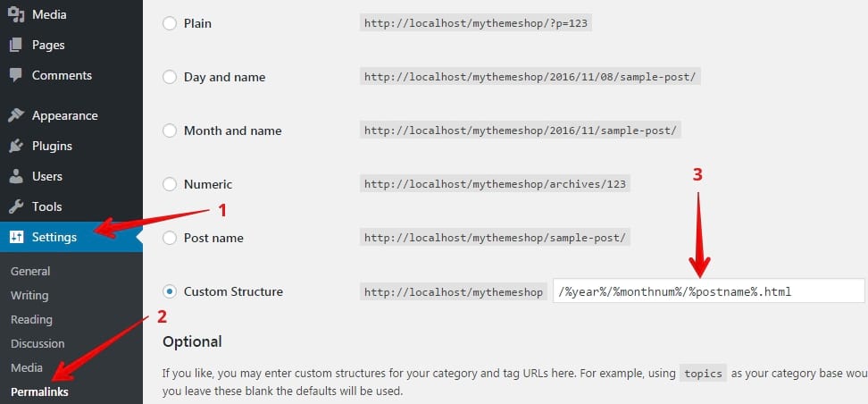868x404 pixels.
Task: Pick the Numeric permalink radio option
Action: coord(170,184)
